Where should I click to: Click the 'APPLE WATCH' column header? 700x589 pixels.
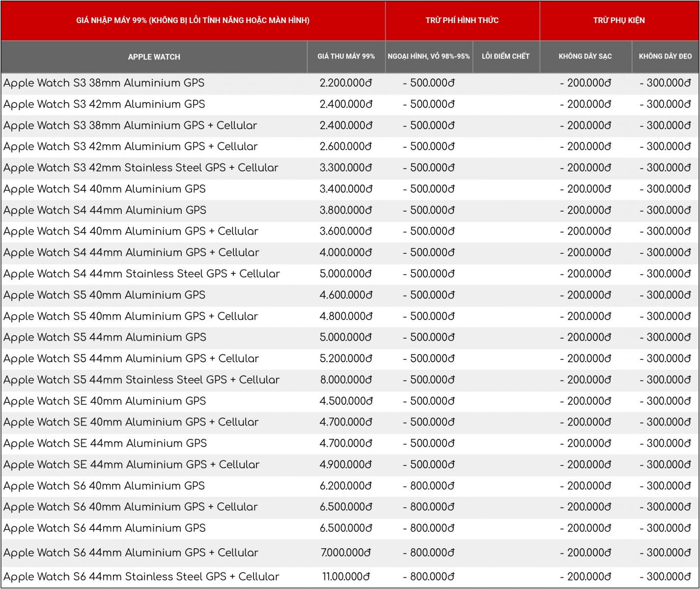154,57
